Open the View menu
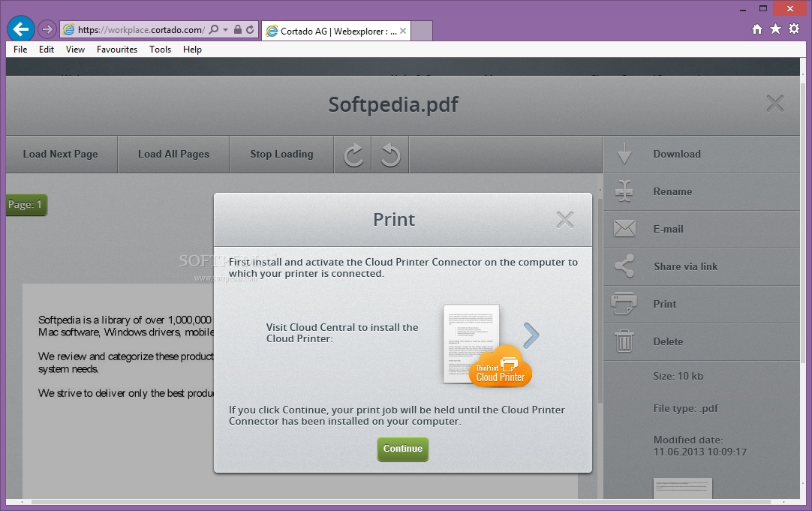This screenshot has width=812, height=511. [x=75, y=50]
